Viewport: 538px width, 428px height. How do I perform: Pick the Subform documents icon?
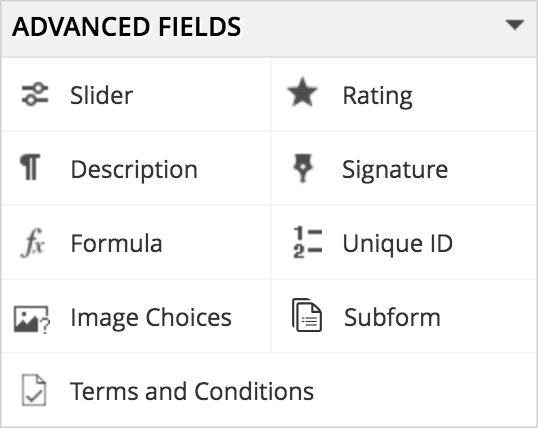307,315
